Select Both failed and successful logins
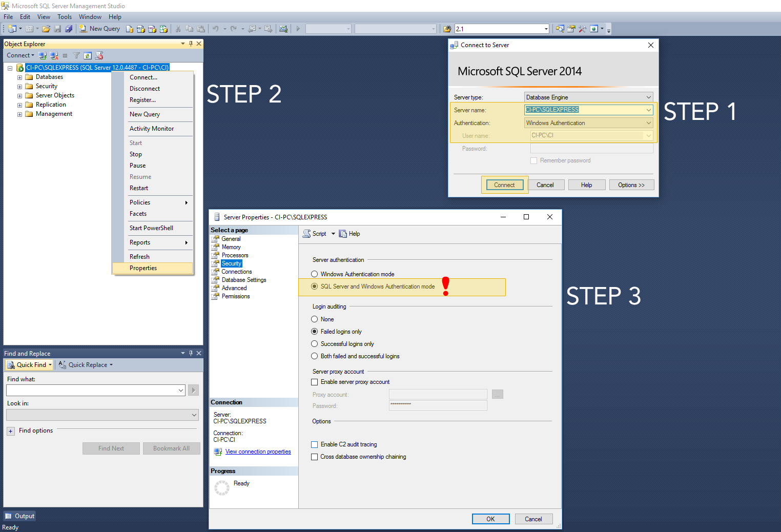 coord(315,356)
